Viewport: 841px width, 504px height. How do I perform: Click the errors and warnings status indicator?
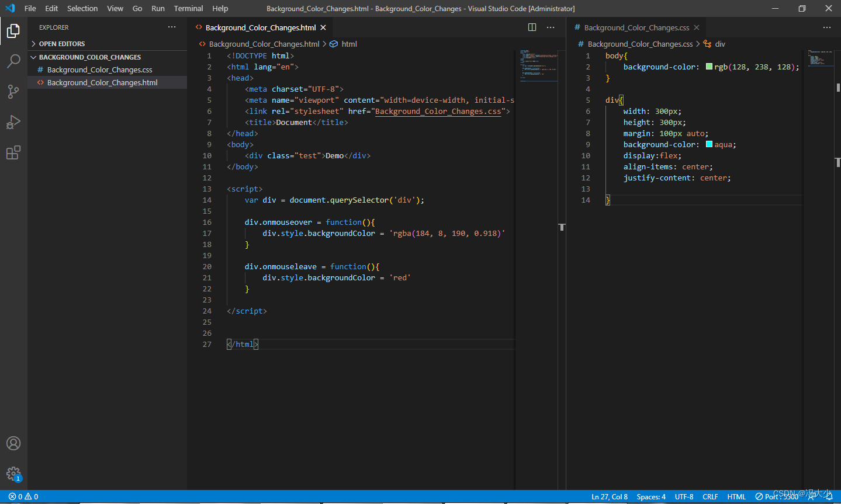(23, 496)
